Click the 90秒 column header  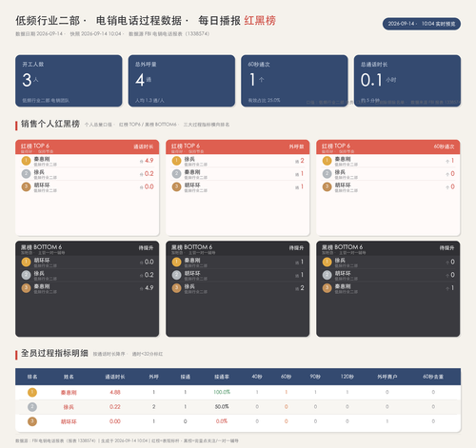click(x=315, y=377)
